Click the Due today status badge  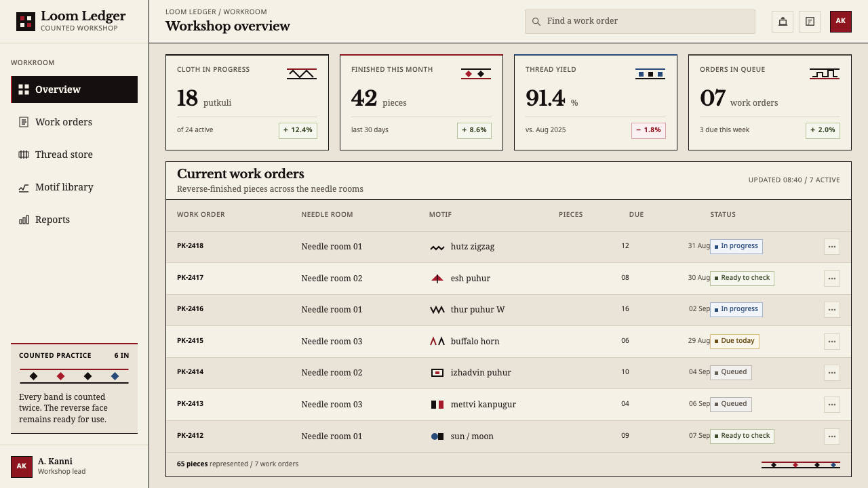click(x=734, y=342)
